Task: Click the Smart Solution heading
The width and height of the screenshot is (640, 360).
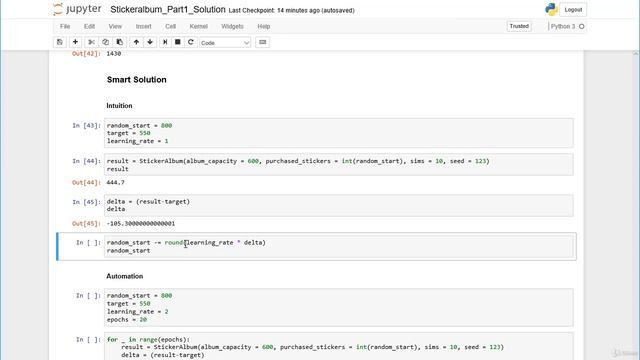Action: coord(136,80)
